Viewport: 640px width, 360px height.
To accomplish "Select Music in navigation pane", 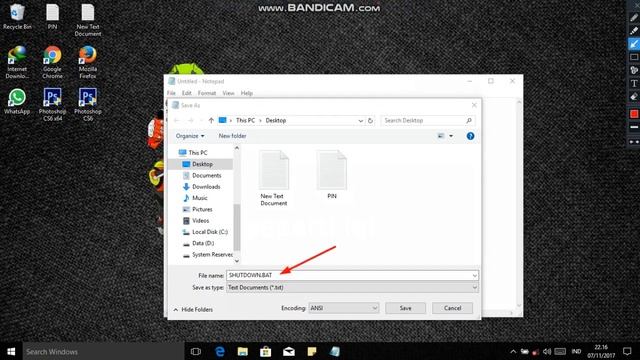I will pyautogui.click(x=195, y=198).
